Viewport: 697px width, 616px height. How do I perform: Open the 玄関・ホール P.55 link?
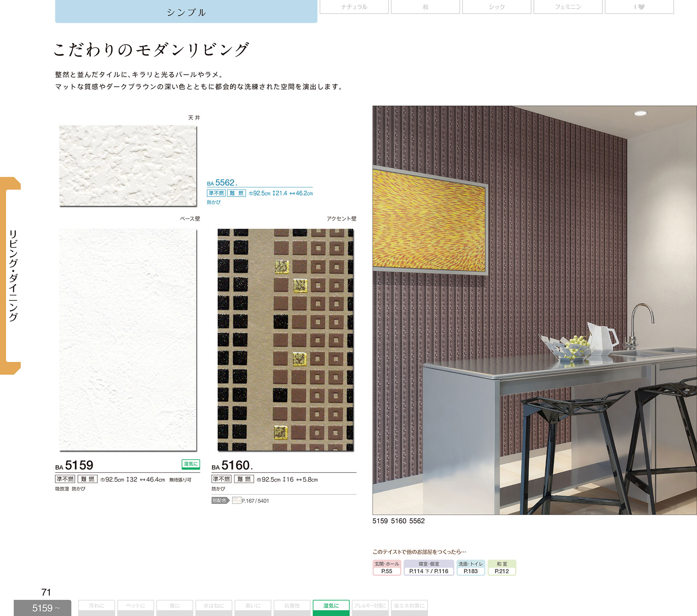click(x=387, y=568)
